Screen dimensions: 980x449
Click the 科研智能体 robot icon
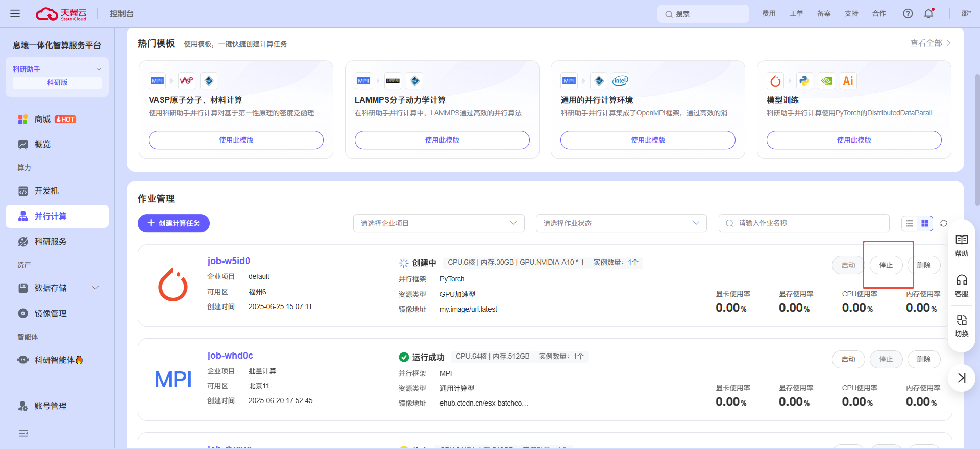coord(23,360)
